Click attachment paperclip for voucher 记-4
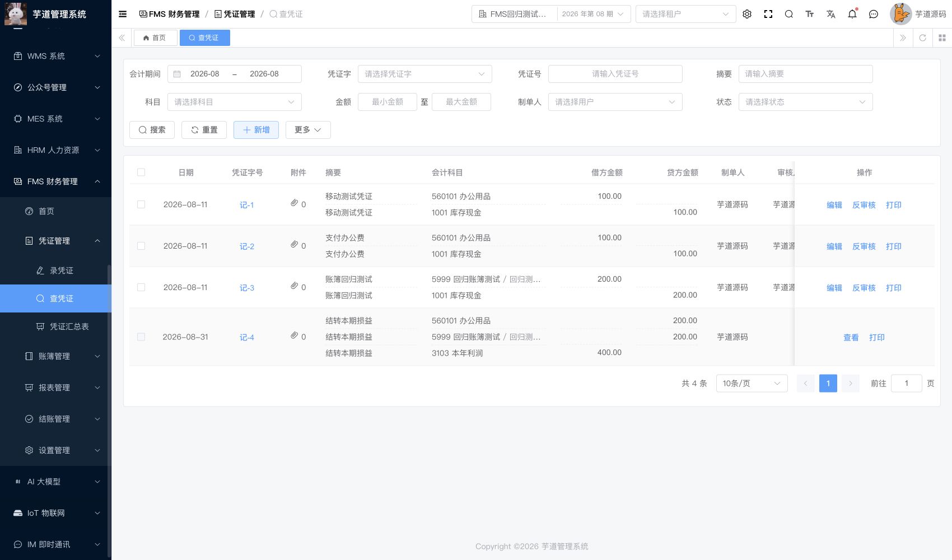The height and width of the screenshot is (560, 952). (x=294, y=335)
